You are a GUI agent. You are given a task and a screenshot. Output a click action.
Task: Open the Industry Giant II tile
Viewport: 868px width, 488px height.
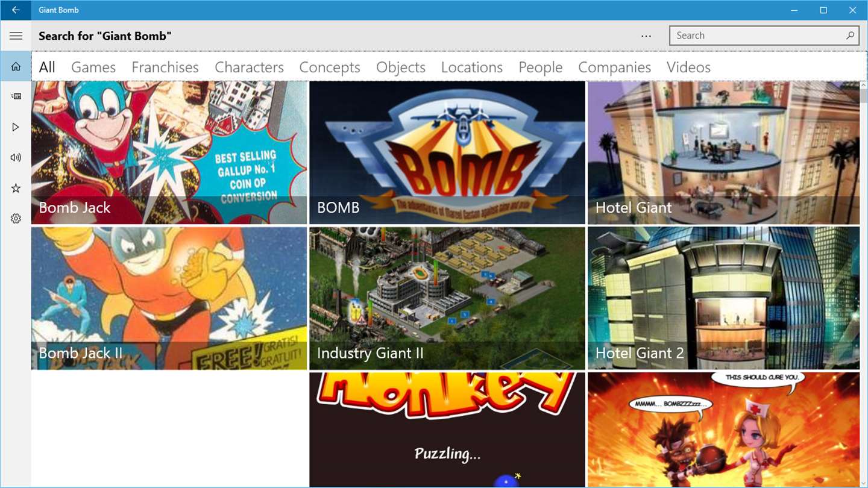[447, 298]
